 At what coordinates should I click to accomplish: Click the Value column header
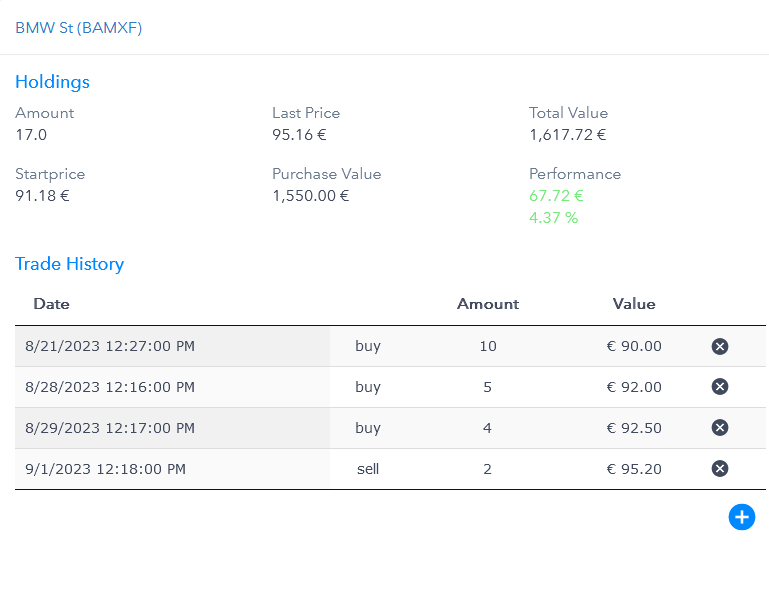pos(634,304)
